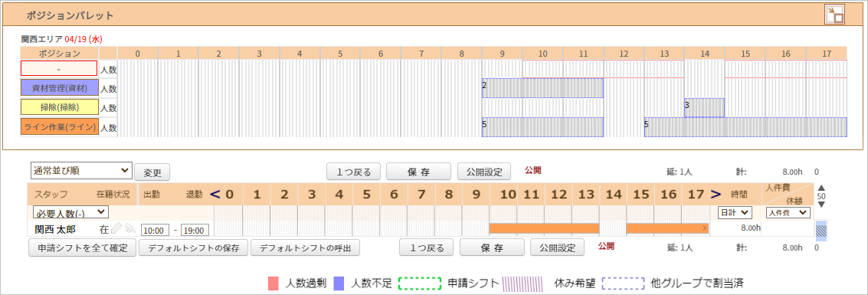Open 通常並び順 sort order dropdown
Image resolution: width=868 pixels, height=295 pixels.
[x=81, y=170]
